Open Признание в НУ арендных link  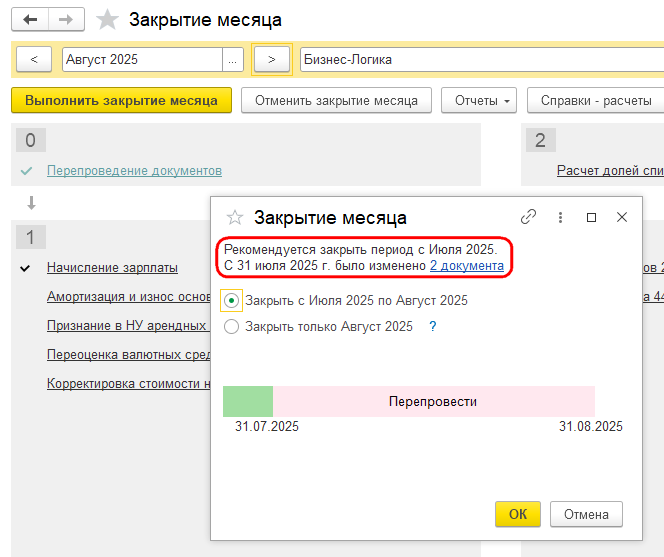129,325
